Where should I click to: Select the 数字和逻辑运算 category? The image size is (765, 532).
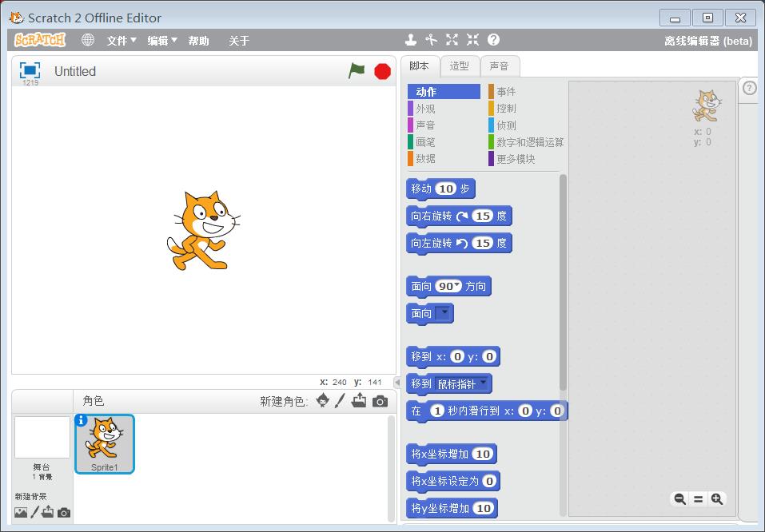tap(526, 142)
